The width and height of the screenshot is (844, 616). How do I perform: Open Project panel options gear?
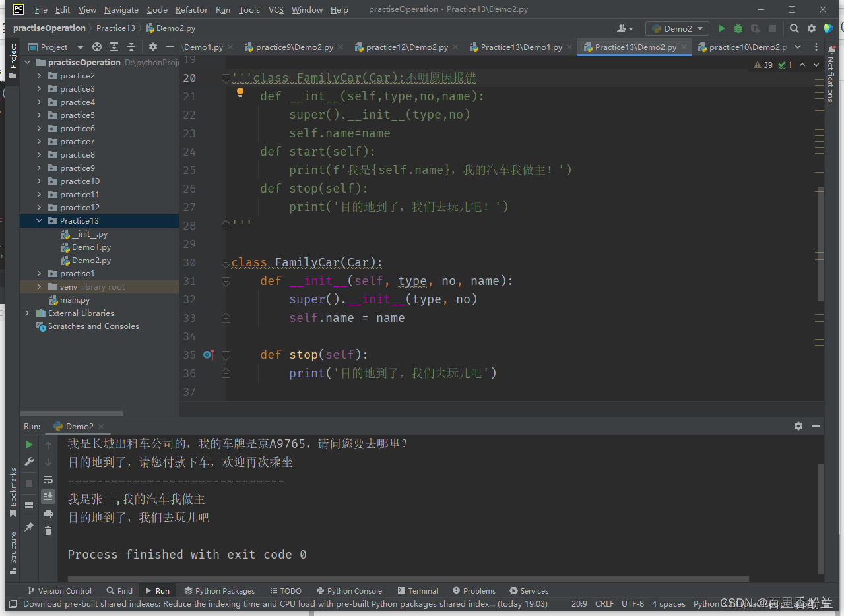[x=153, y=47]
